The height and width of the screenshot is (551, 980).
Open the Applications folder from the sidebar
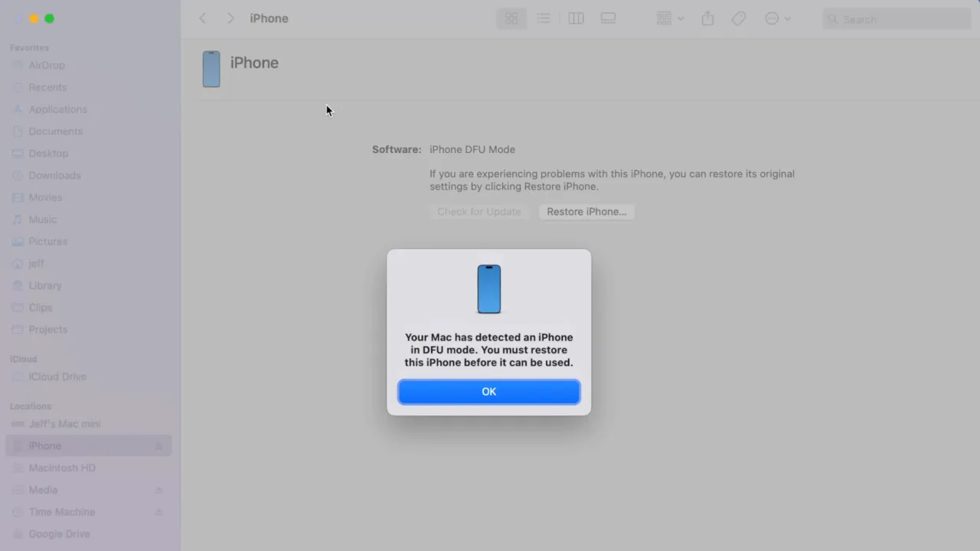[57, 109]
